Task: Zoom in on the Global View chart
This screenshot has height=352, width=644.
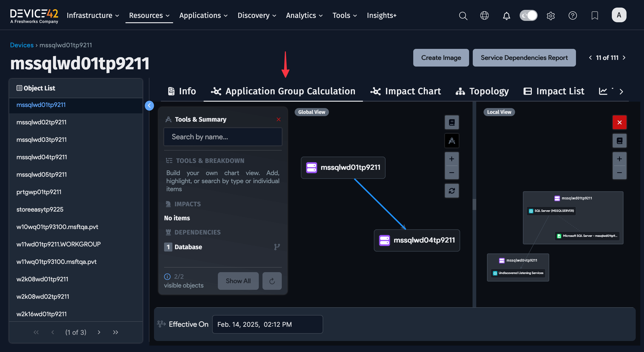Action: (x=452, y=159)
